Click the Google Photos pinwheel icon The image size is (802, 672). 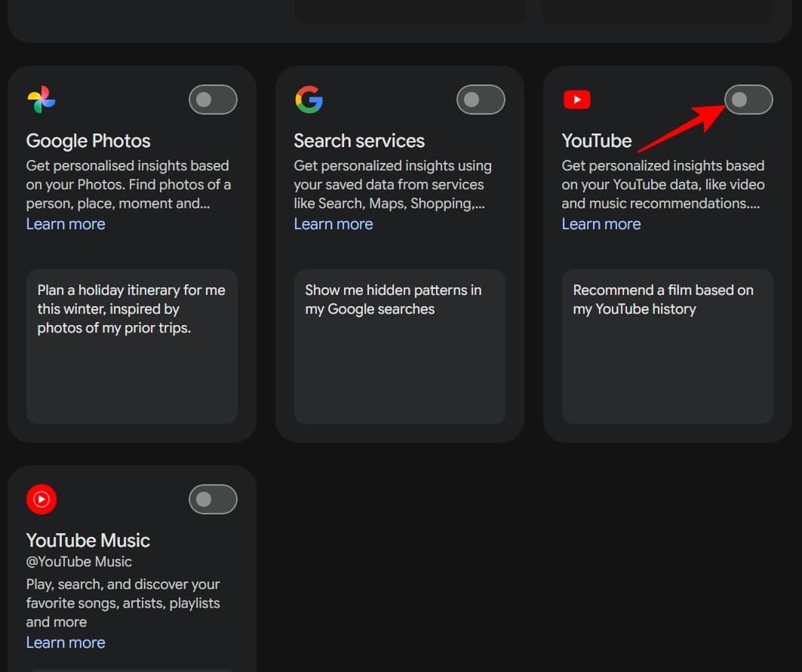41,100
